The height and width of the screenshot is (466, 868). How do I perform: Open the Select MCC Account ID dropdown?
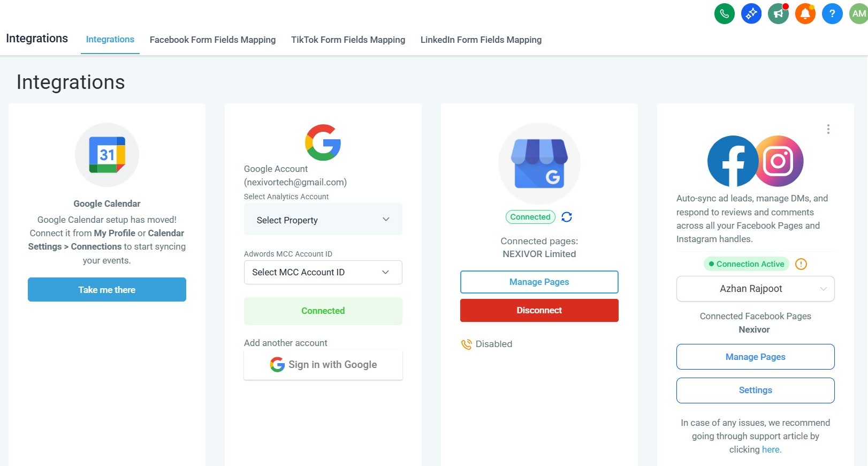point(323,272)
